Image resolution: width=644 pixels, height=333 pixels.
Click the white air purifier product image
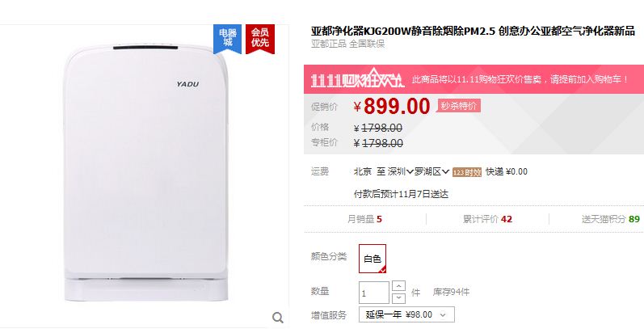[145, 172]
